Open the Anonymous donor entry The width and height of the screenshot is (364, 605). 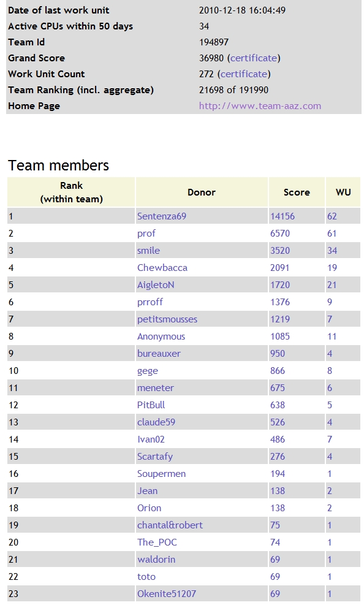tap(161, 337)
